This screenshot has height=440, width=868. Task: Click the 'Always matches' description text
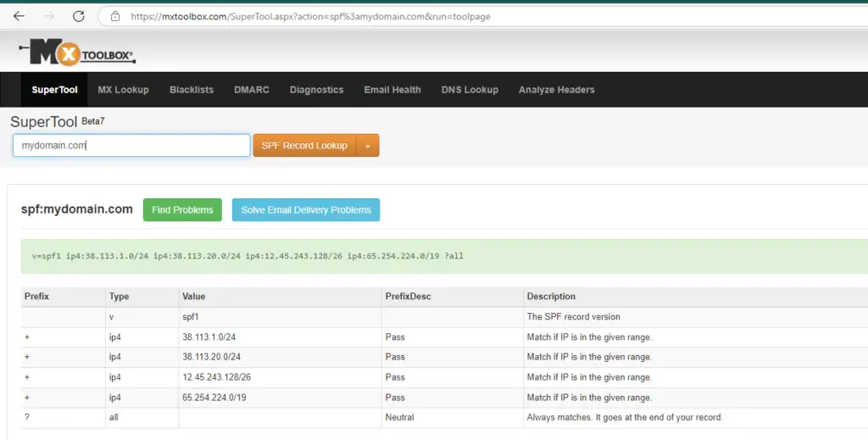tap(625, 417)
